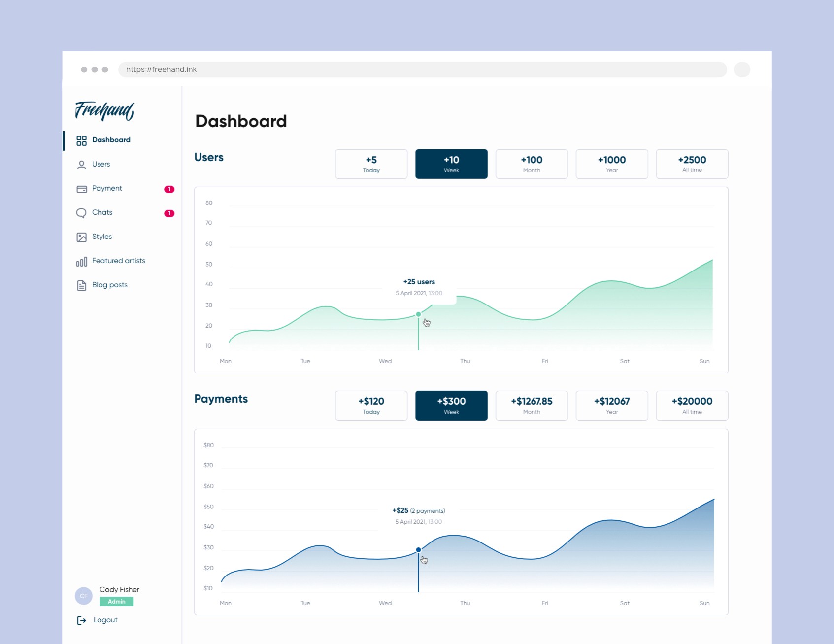Click the Payment notification badge
This screenshot has width=834, height=644.
[169, 189]
